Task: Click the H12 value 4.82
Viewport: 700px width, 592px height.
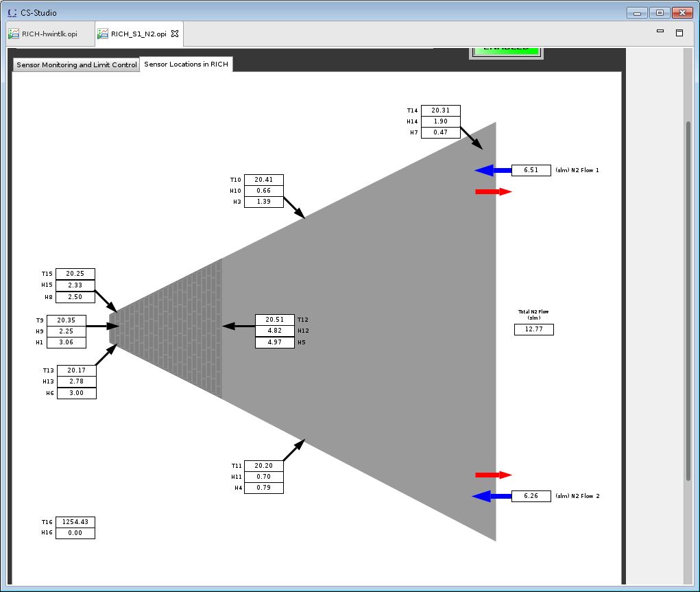Action: coord(275,331)
